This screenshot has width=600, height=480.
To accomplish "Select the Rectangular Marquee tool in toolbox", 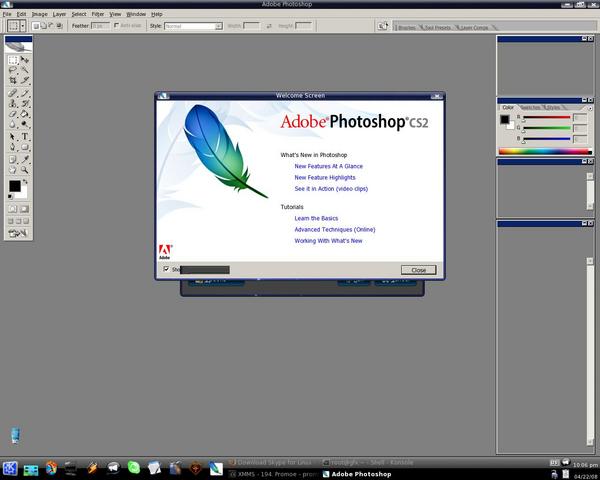I will 13,60.
